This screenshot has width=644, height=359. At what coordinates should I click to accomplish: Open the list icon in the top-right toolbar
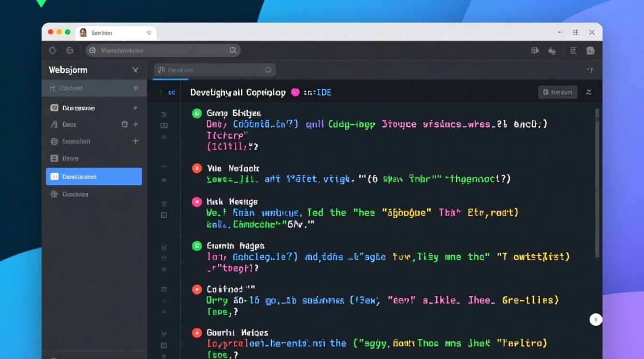coord(573,50)
